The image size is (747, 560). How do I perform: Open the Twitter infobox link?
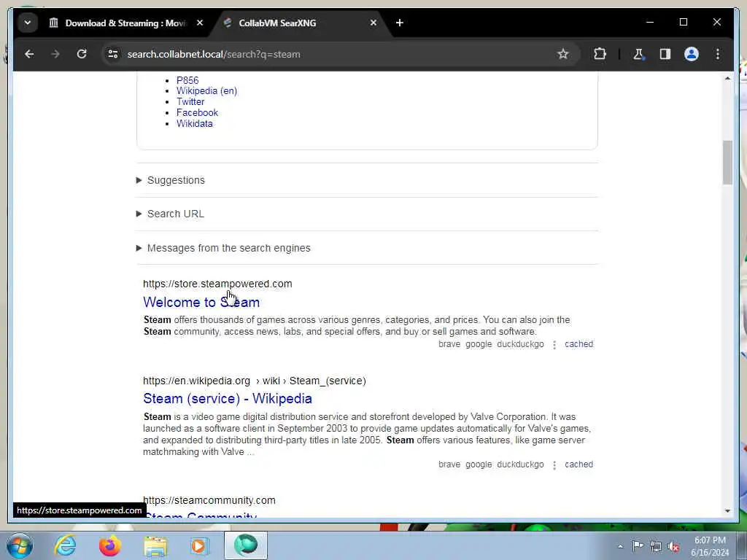pyautogui.click(x=190, y=102)
